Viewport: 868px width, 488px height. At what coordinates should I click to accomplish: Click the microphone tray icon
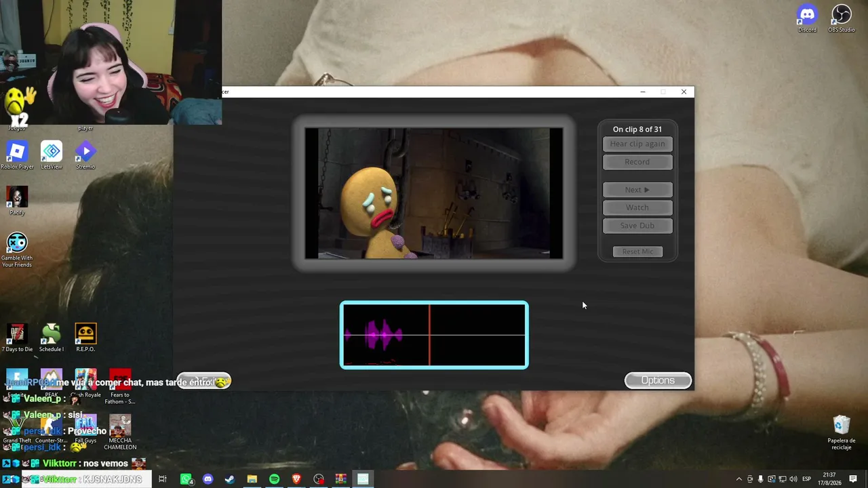click(x=761, y=479)
